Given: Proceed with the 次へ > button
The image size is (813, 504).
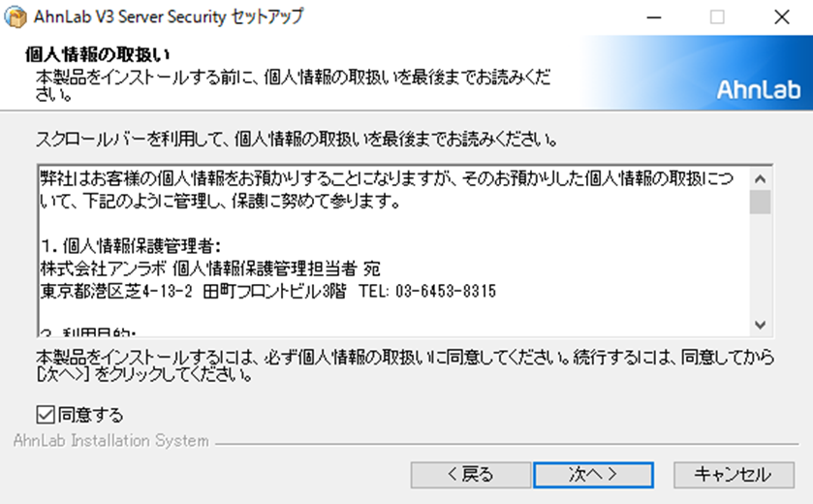Looking at the screenshot, I should point(593,475).
